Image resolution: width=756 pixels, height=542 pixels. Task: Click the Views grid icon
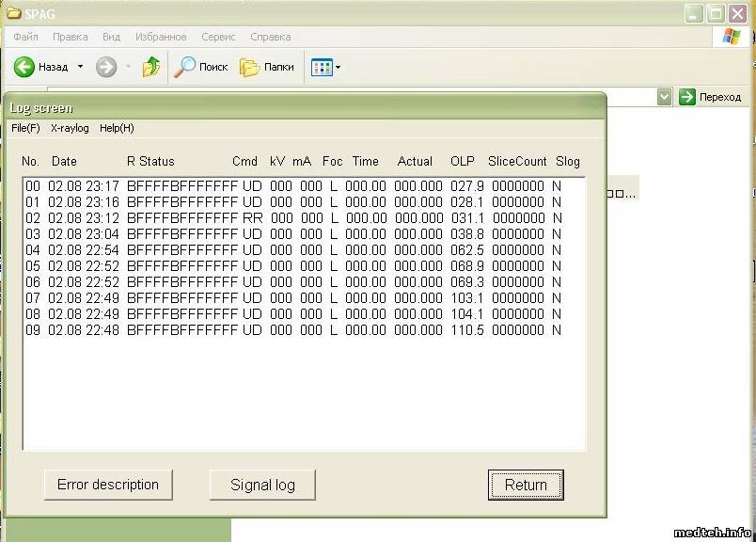[x=322, y=67]
